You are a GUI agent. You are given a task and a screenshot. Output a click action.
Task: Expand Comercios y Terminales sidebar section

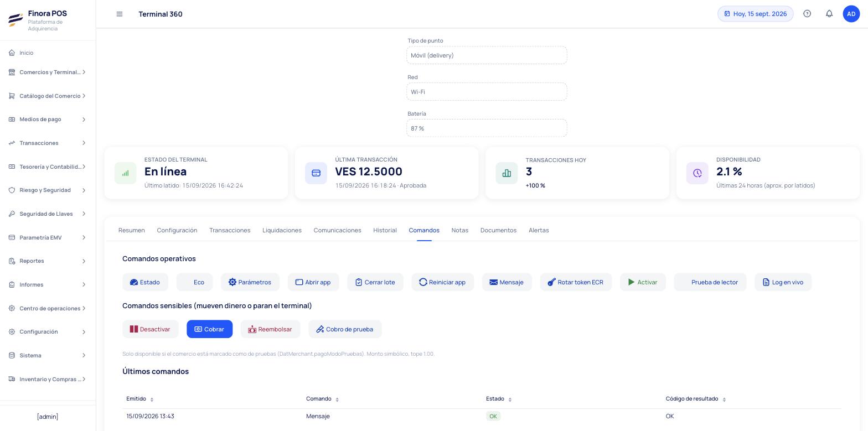coord(48,72)
